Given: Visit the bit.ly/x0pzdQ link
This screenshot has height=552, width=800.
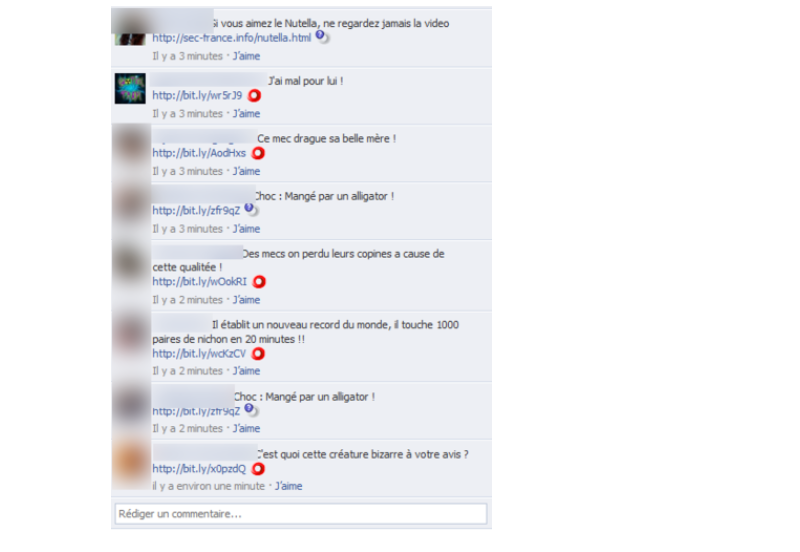Looking at the screenshot, I should (199, 469).
